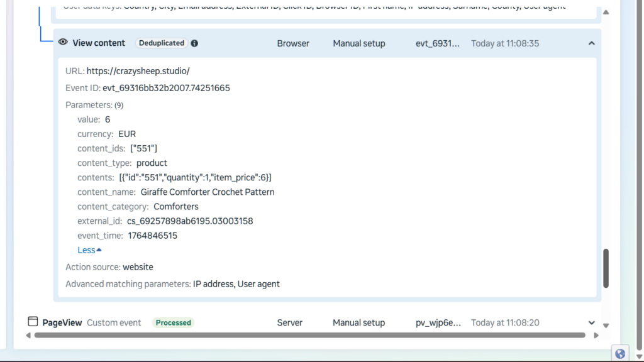This screenshot has height=362, width=644.
Task: Click the globe icon in bottom-right corner
Action: [620, 354]
